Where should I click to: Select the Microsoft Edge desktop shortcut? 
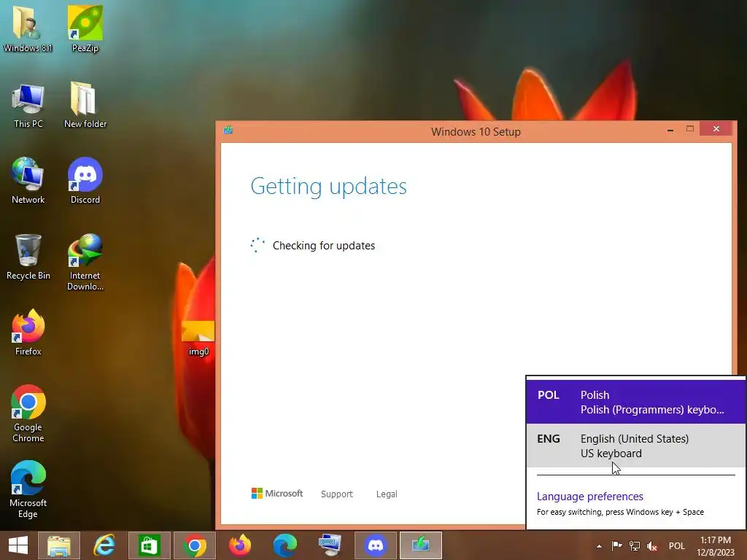tap(28, 489)
